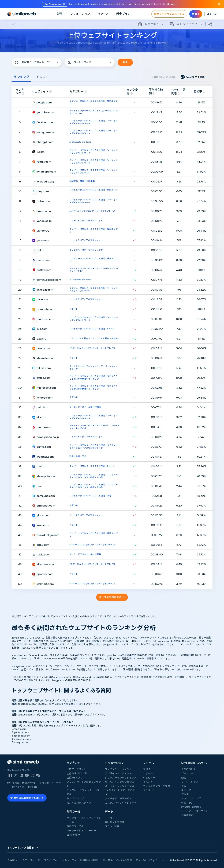
Task: Click the pinterest.com favicon icon
Action: tap(34, 319)
